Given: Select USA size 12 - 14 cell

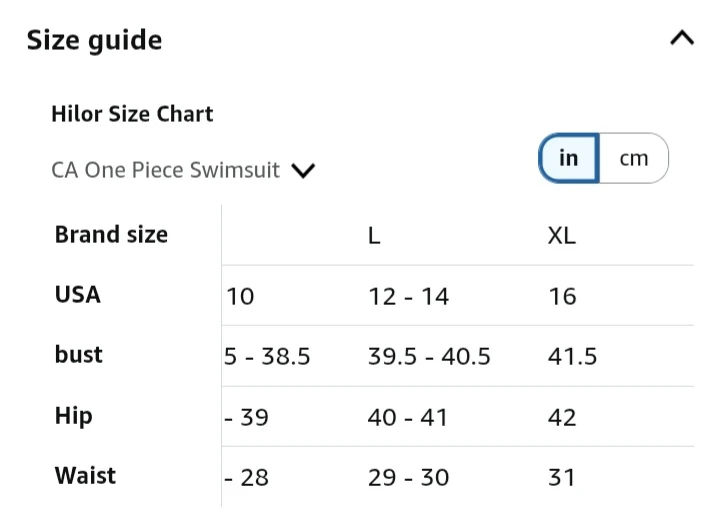Looking at the screenshot, I should (x=408, y=296).
